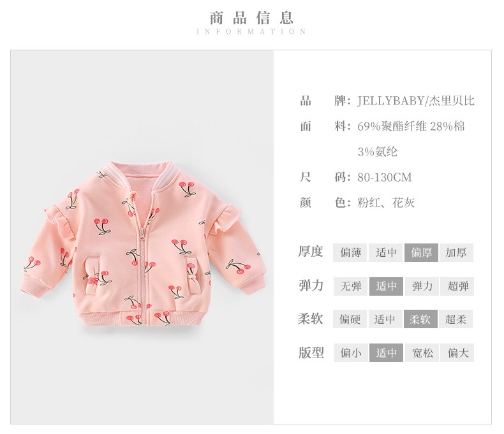This screenshot has width=504, height=434.
Task: Select 适中 in the softness row
Action: [x=385, y=319]
